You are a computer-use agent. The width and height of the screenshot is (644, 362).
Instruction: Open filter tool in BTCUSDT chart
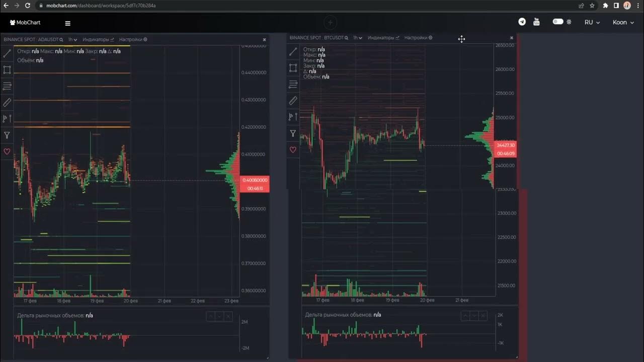tap(293, 133)
